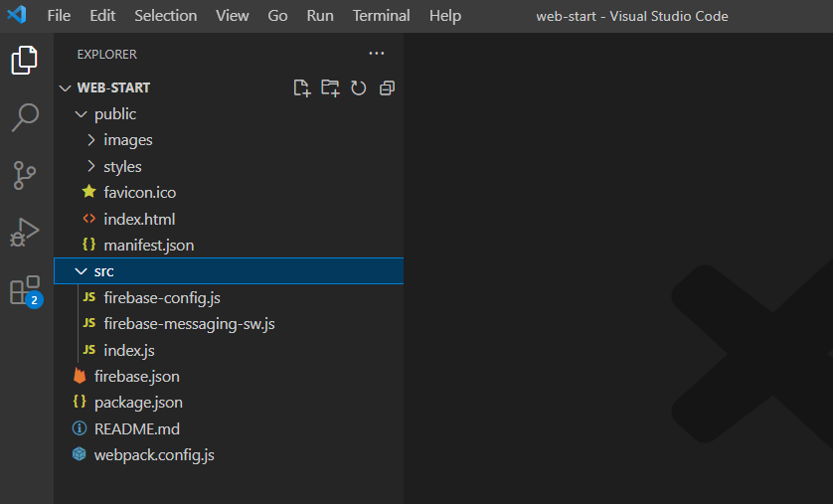
Task: Open the Terminal menu
Action: [381, 15]
